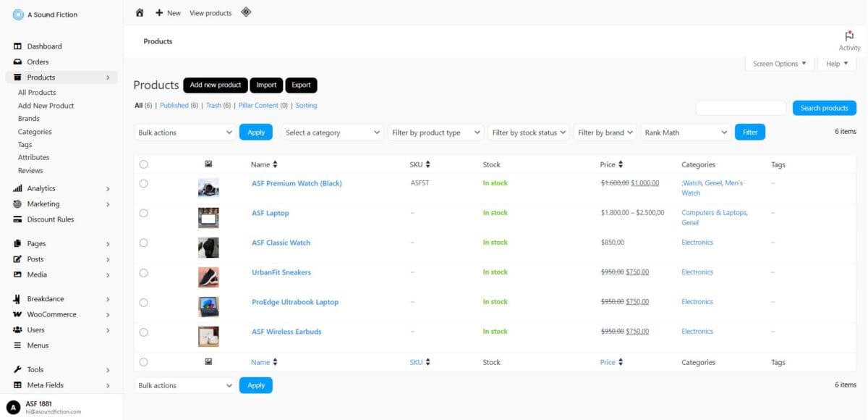The height and width of the screenshot is (420, 868).
Task: Click the home icon in top bar
Action: click(140, 12)
